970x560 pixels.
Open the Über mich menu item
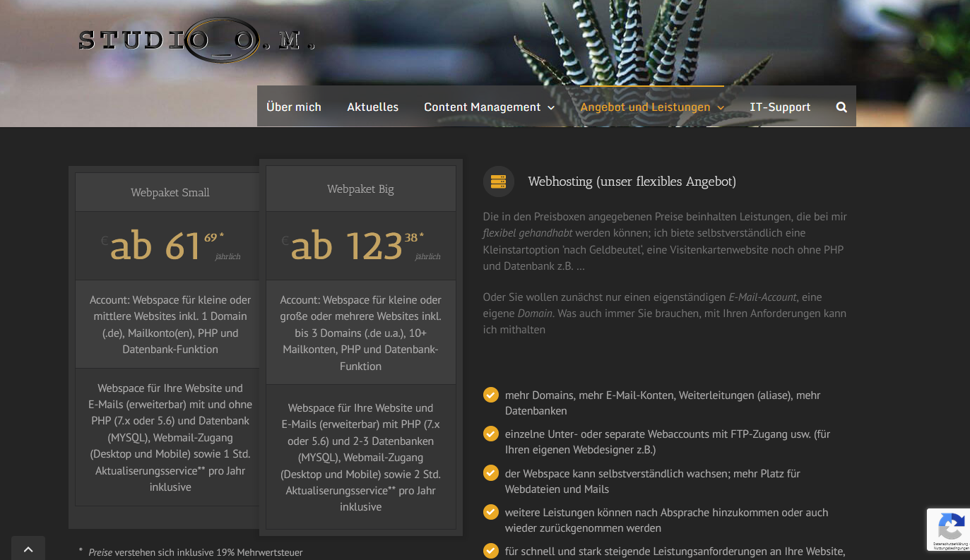click(x=293, y=107)
